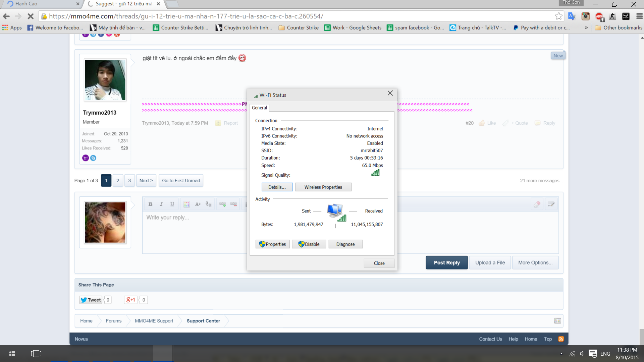Click the RSS feed icon in footer
Screen dimensions: 644x362
pos(561,339)
